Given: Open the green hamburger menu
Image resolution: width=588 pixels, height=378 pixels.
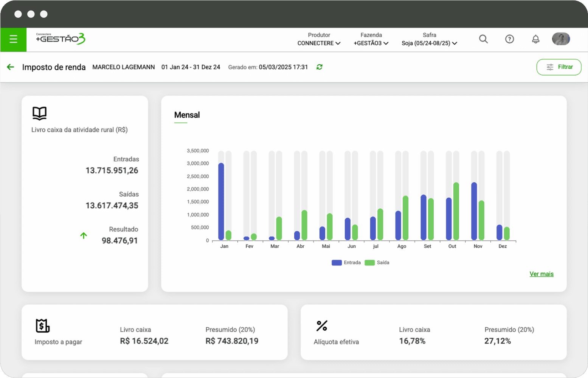Looking at the screenshot, I should pos(13,39).
